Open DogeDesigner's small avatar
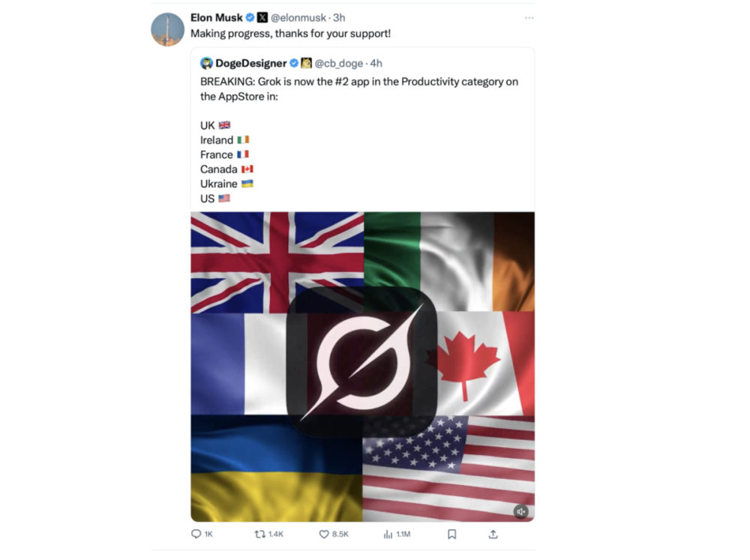 [x=206, y=64]
